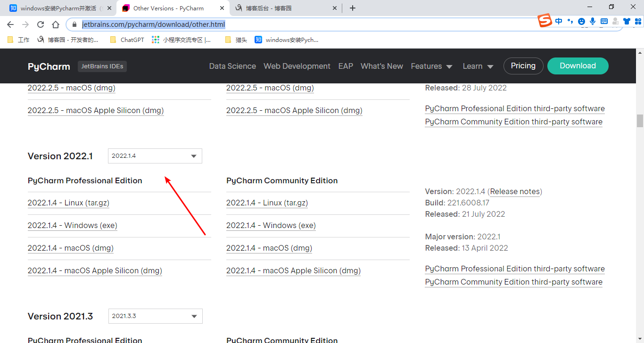Download Professional 2022.1.4 - macOS Apple Silicon (dmg)
The image size is (644, 343).
tap(95, 270)
